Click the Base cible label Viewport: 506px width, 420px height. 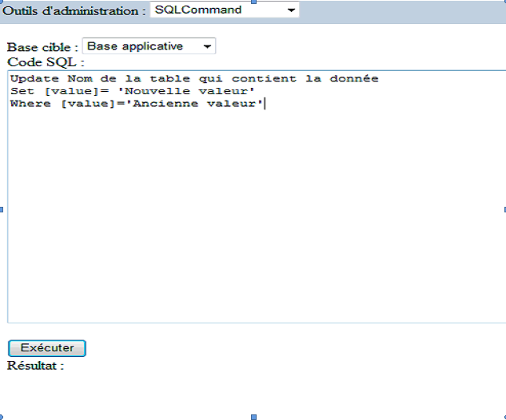coord(42,47)
